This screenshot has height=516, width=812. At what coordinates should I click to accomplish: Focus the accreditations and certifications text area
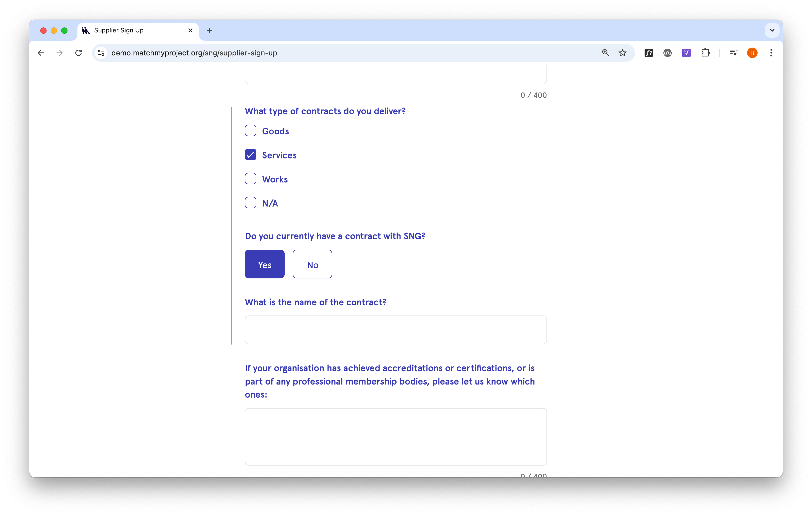(x=396, y=437)
